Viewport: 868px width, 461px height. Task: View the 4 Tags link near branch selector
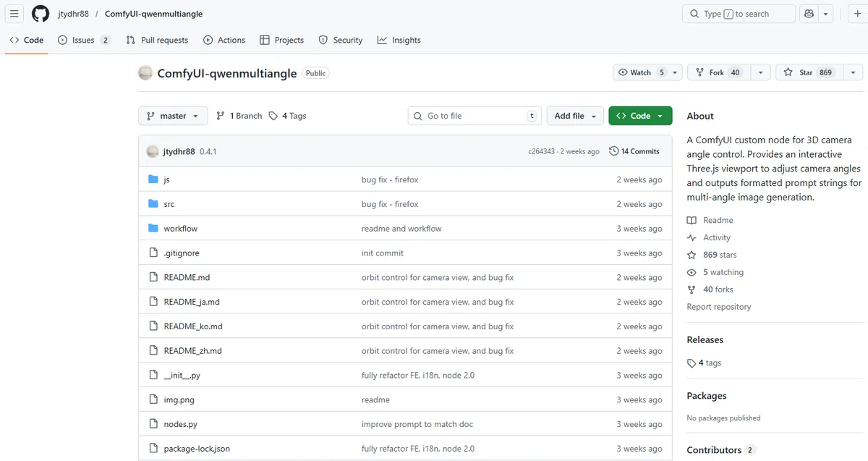[287, 116]
